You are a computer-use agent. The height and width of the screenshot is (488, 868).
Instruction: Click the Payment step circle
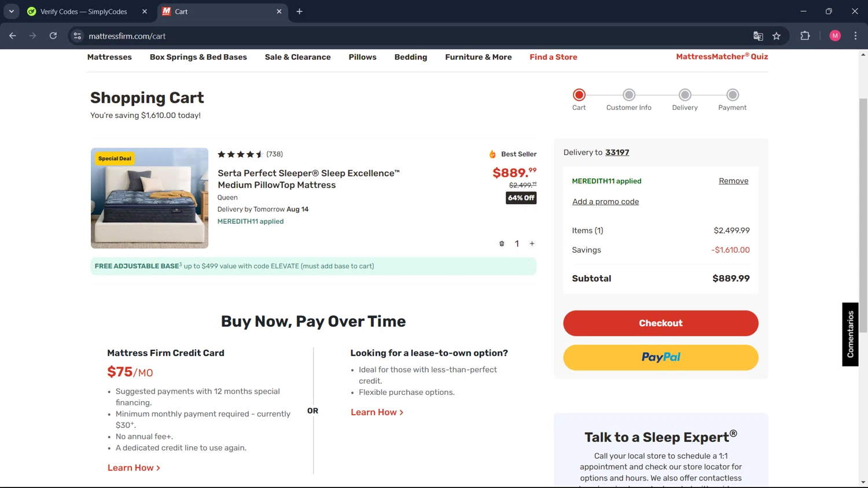coord(733,95)
